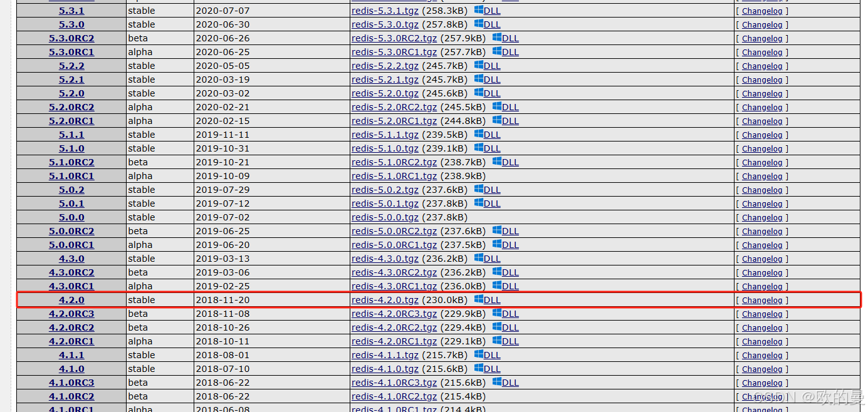Download redis-4.2.0RC2.tgz package

pos(394,327)
